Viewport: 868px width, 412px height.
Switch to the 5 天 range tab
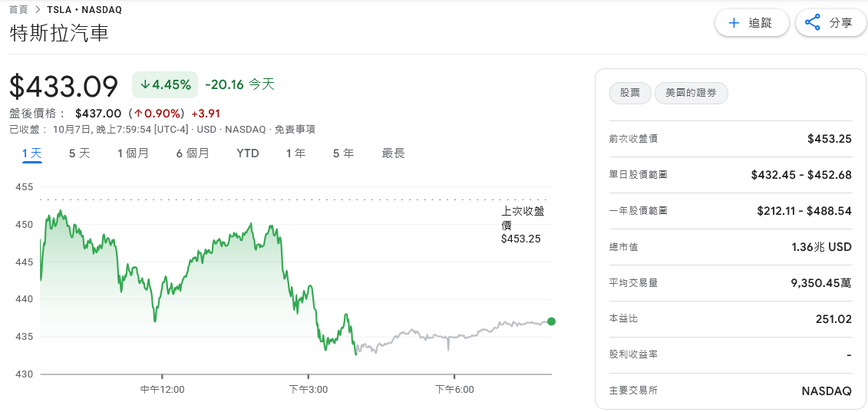(79, 153)
